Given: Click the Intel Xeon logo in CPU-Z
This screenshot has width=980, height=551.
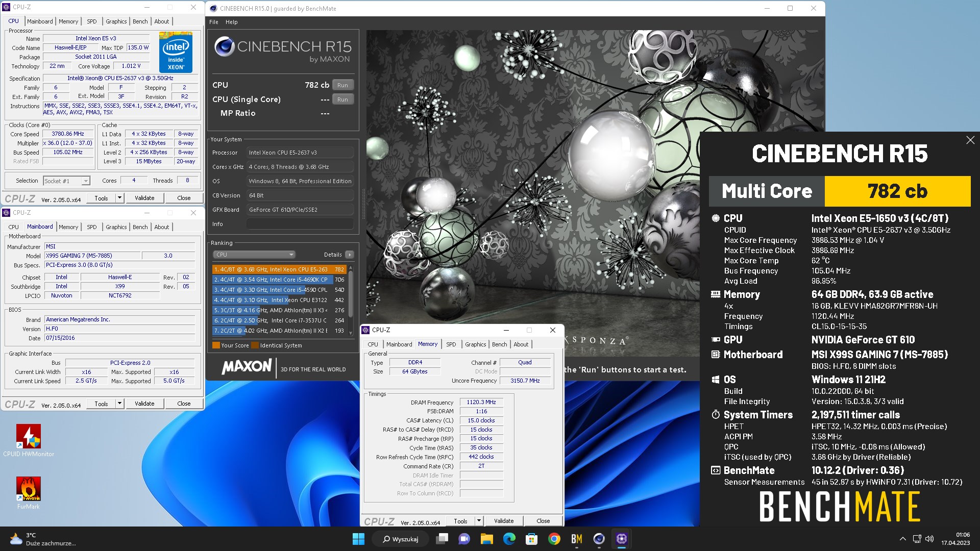Looking at the screenshot, I should 176,52.
